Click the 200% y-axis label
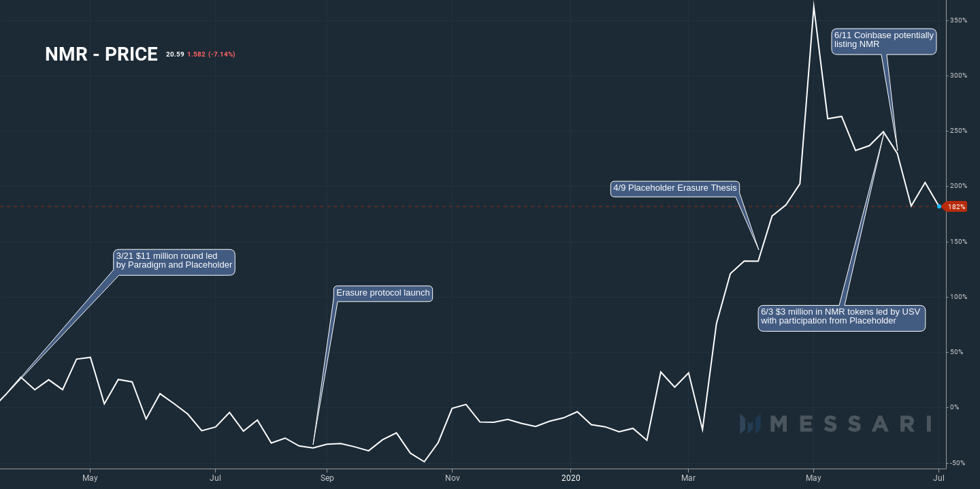The width and height of the screenshot is (980, 489). [958, 186]
